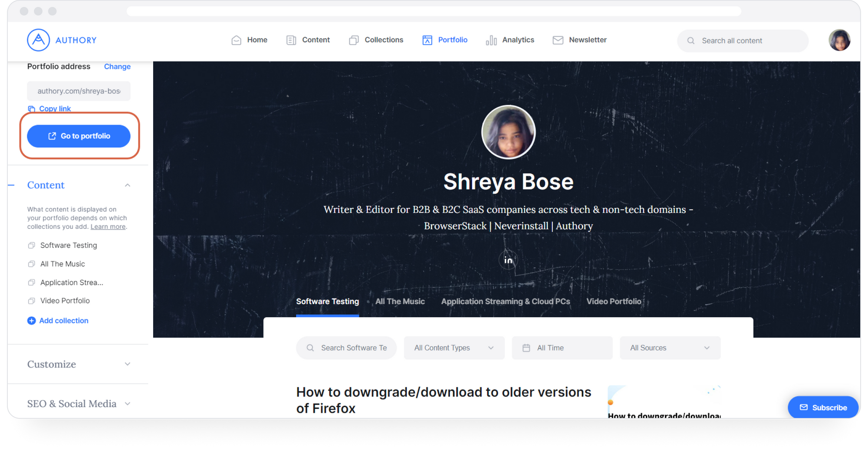
Task: Open the All Content Types dropdown
Action: (454, 348)
